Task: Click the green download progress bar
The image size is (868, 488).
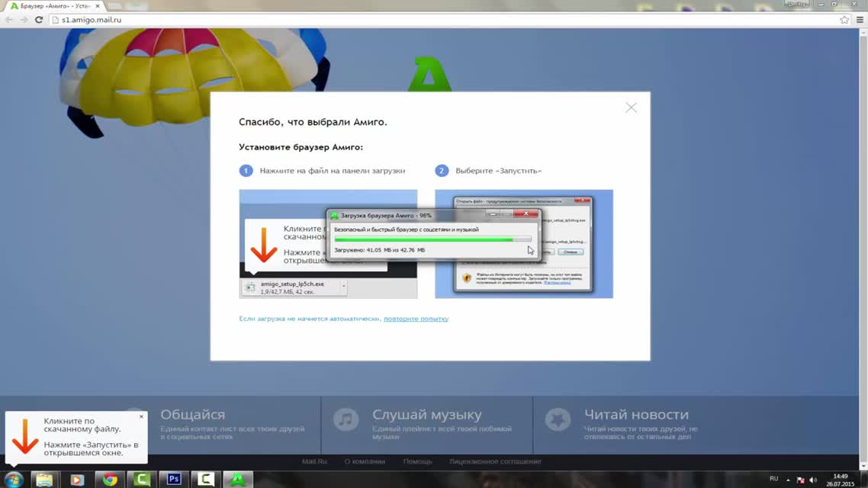Action: click(x=432, y=239)
